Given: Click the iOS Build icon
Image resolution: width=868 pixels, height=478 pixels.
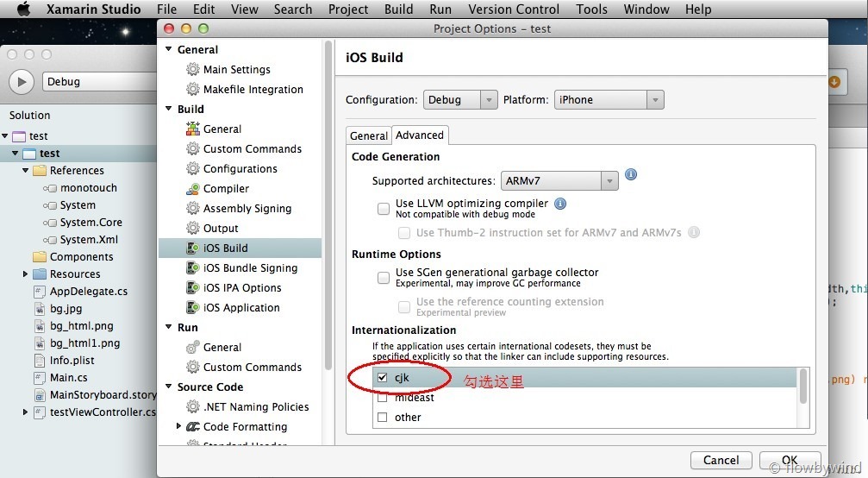Looking at the screenshot, I should pos(192,248).
